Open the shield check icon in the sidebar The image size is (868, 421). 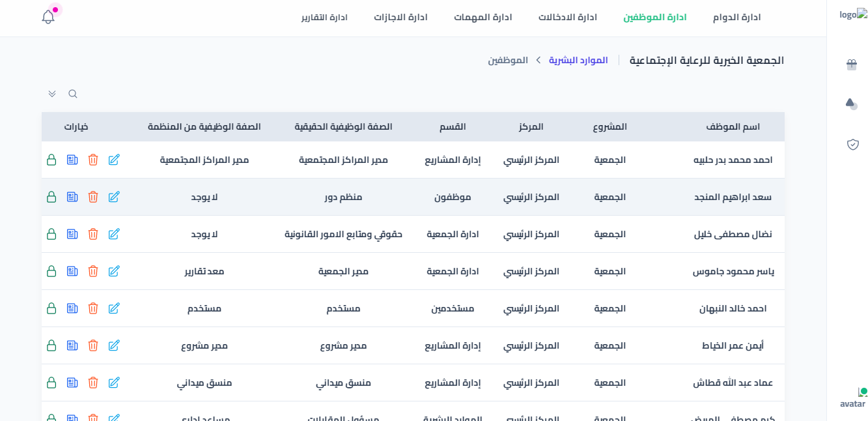tap(852, 144)
